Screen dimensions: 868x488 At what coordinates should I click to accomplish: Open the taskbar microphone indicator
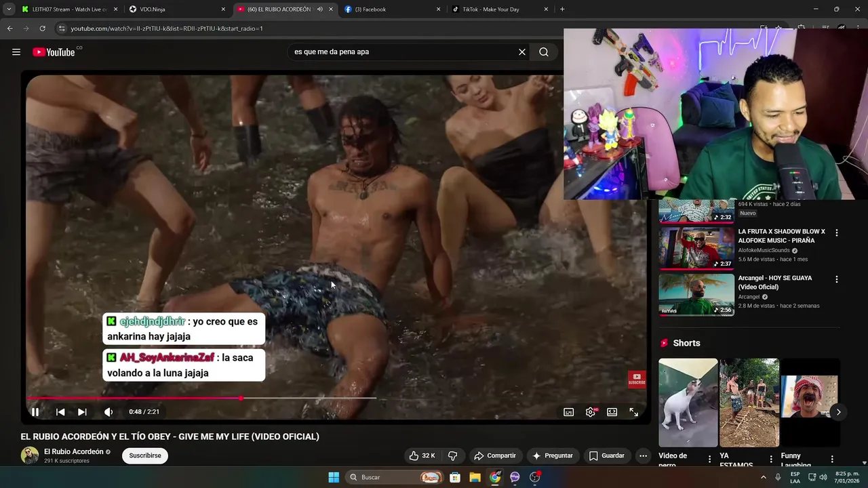[778, 477]
